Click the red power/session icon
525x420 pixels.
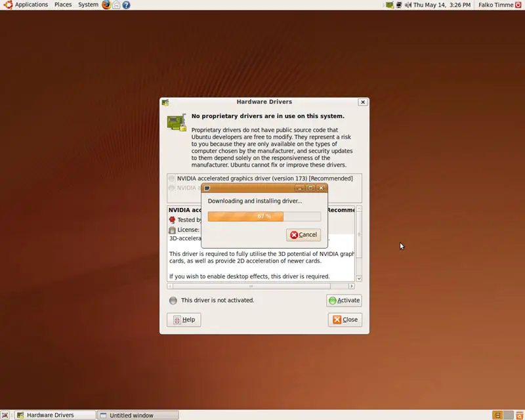(518, 5)
